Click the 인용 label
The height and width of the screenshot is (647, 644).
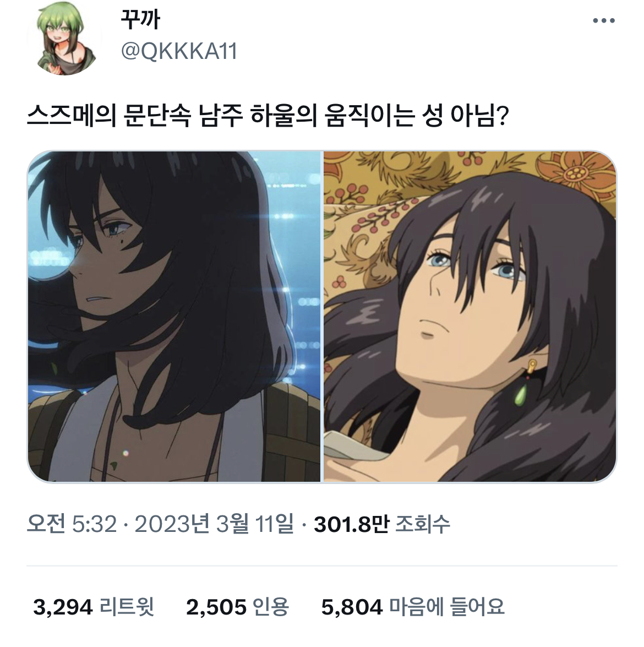270,607
